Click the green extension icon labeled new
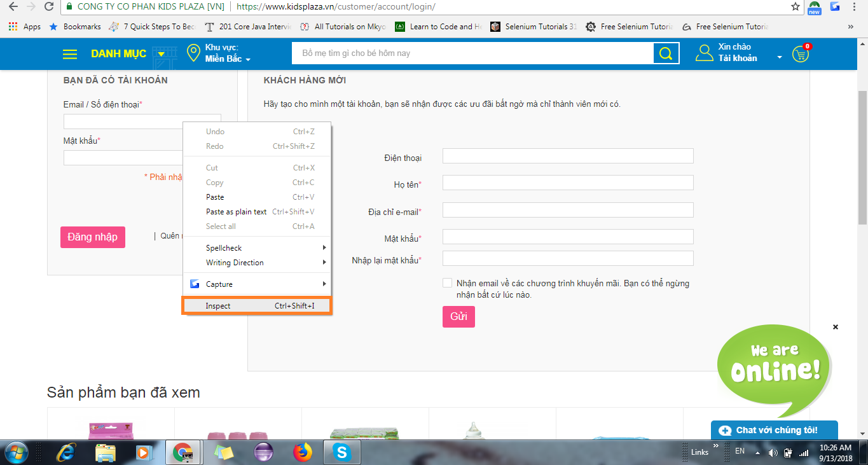Image resolution: width=868 pixels, height=465 pixels. [x=815, y=8]
